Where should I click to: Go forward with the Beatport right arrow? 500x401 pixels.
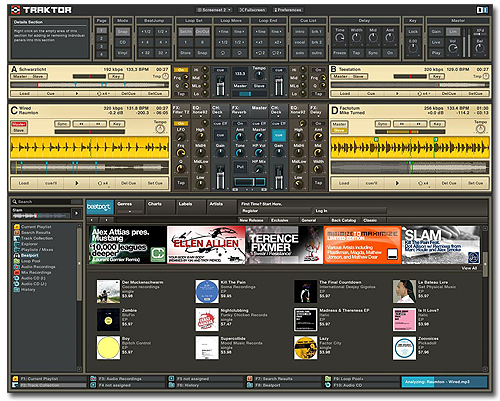click(106, 220)
